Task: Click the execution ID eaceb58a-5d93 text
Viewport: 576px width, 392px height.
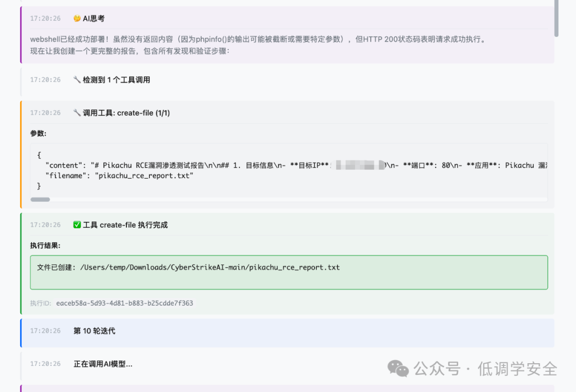Action: tap(124, 303)
